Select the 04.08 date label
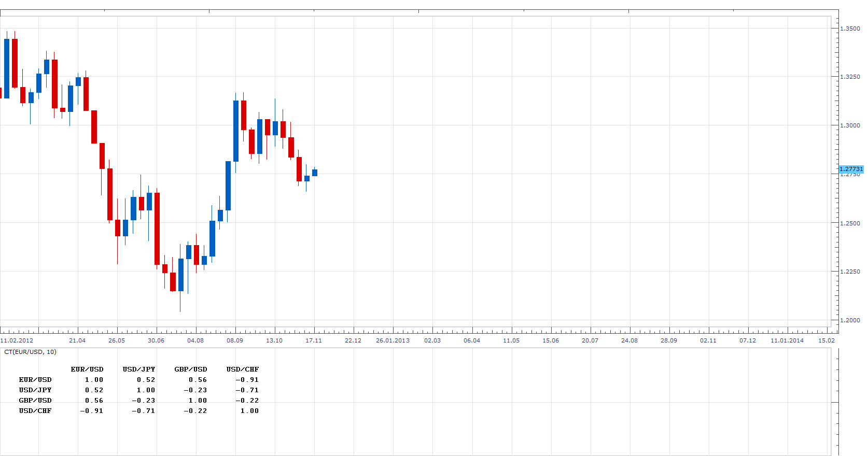Screen dimensions: 868x456 pyautogui.click(x=195, y=340)
